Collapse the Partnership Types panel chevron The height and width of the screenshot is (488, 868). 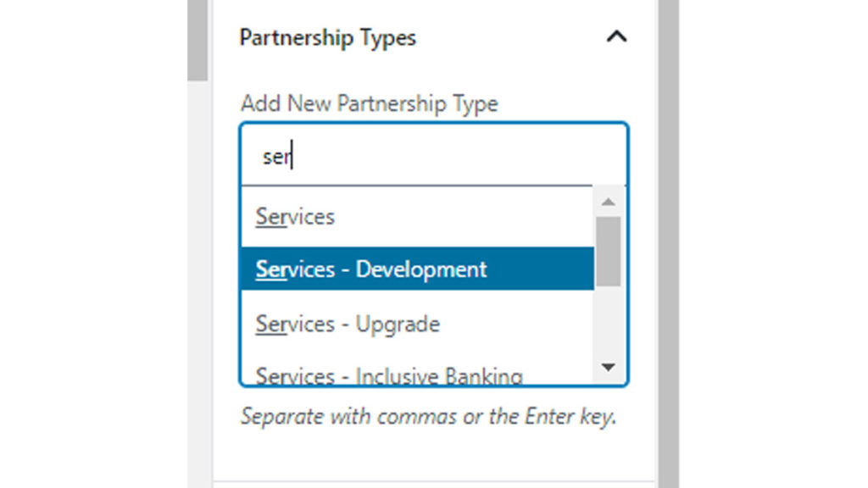pos(617,37)
